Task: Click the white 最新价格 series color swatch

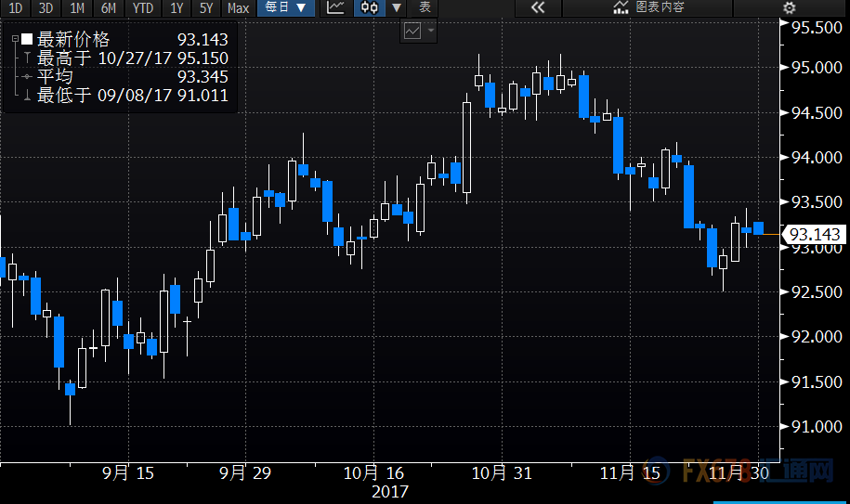Action: 27,40
